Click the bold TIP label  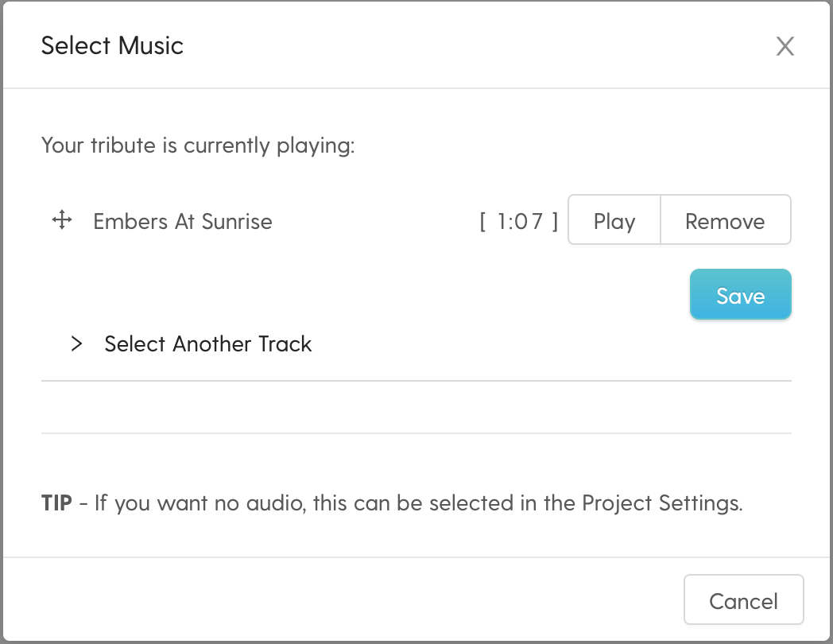click(56, 503)
